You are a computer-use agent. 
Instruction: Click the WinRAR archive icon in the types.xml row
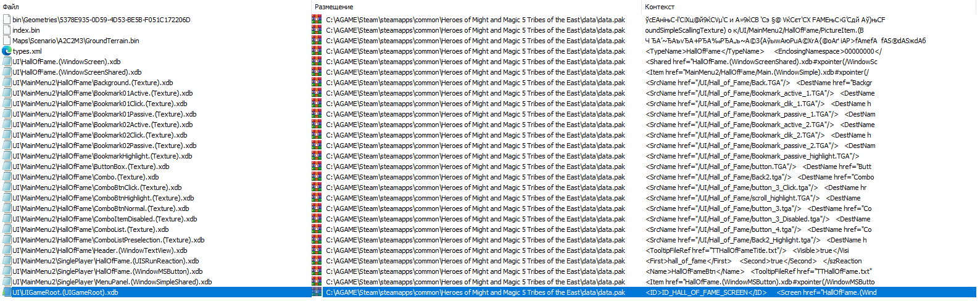click(317, 51)
